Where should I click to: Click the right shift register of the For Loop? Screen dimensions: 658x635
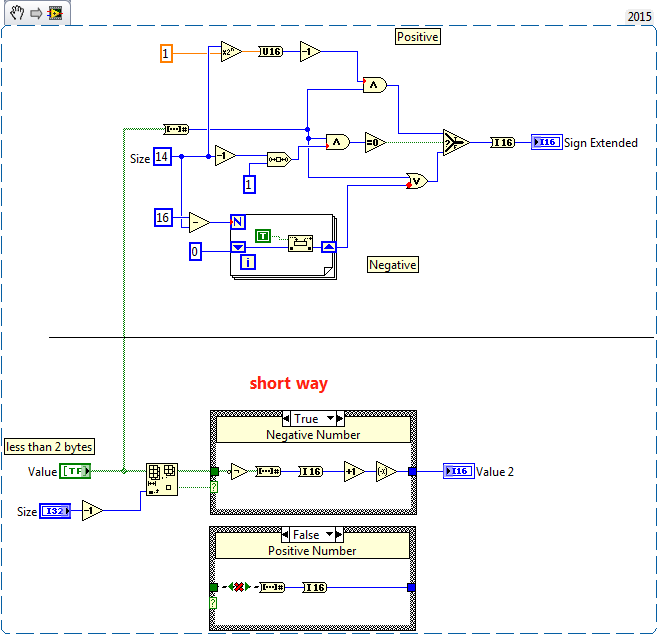coord(328,247)
